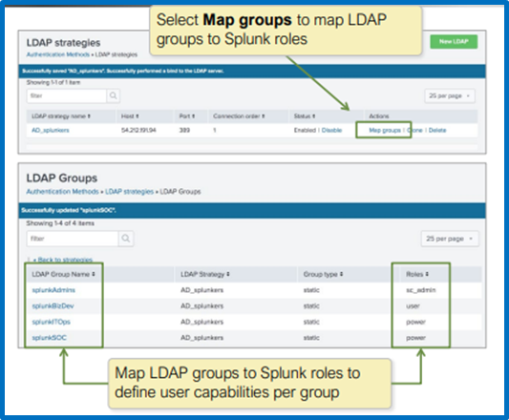509x420 pixels.
Task: Sort groups by Roles column
Action: click(417, 274)
